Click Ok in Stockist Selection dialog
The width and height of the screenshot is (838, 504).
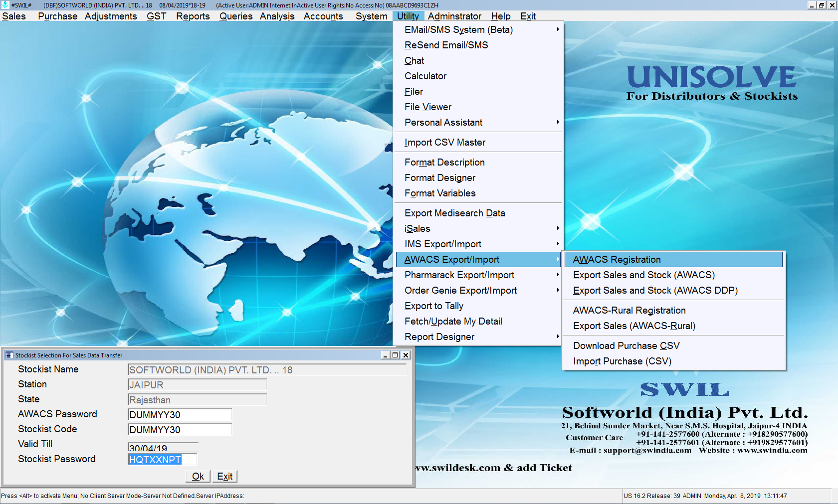(198, 476)
